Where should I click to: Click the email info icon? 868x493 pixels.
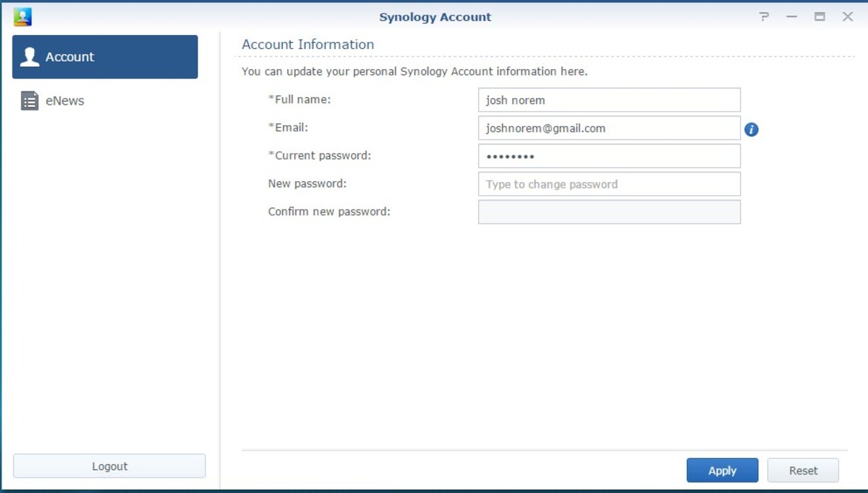coord(751,129)
